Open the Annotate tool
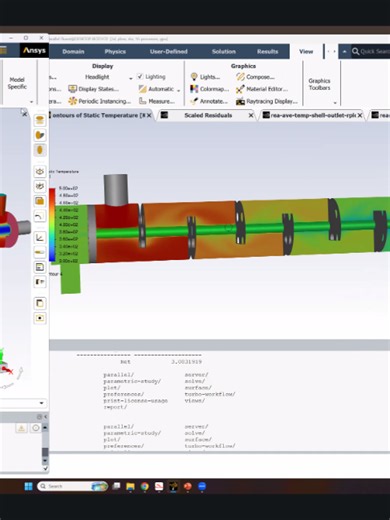 point(209,101)
